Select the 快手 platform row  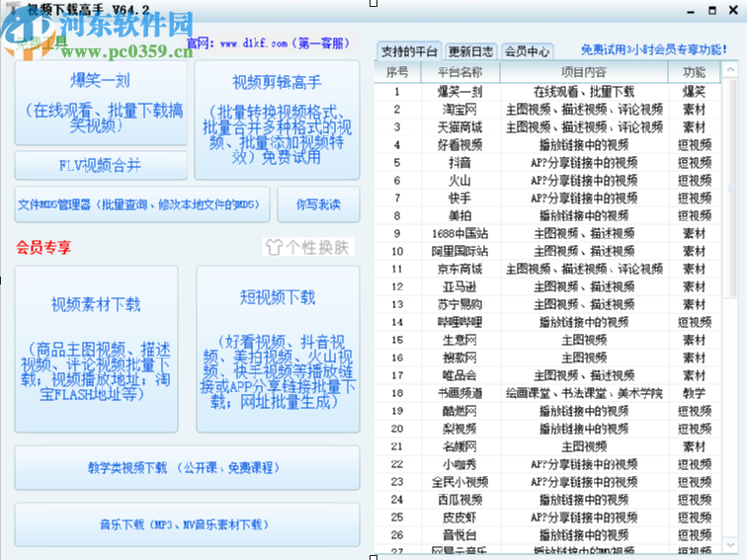(547, 199)
